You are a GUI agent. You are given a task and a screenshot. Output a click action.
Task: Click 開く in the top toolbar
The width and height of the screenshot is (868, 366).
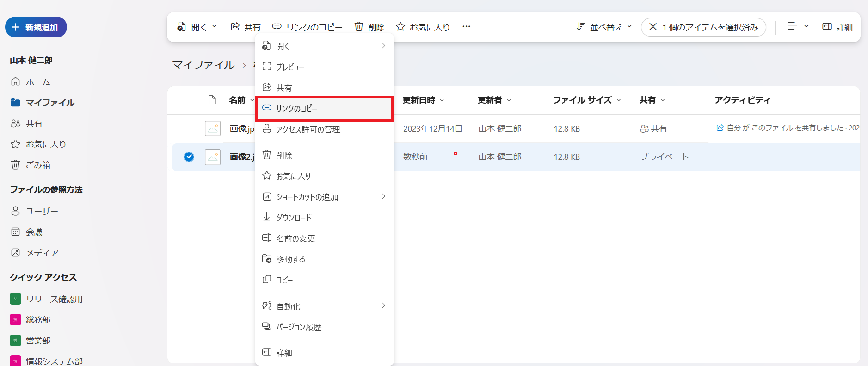point(192,27)
